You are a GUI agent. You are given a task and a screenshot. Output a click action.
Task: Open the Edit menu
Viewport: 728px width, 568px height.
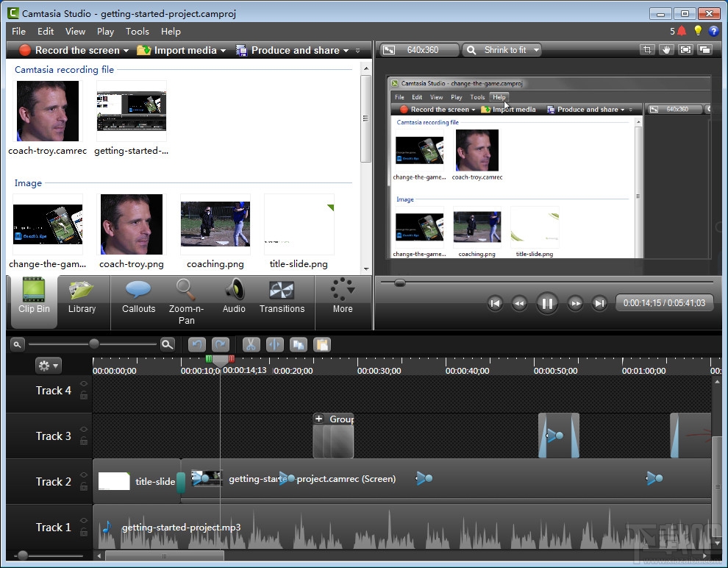46,31
